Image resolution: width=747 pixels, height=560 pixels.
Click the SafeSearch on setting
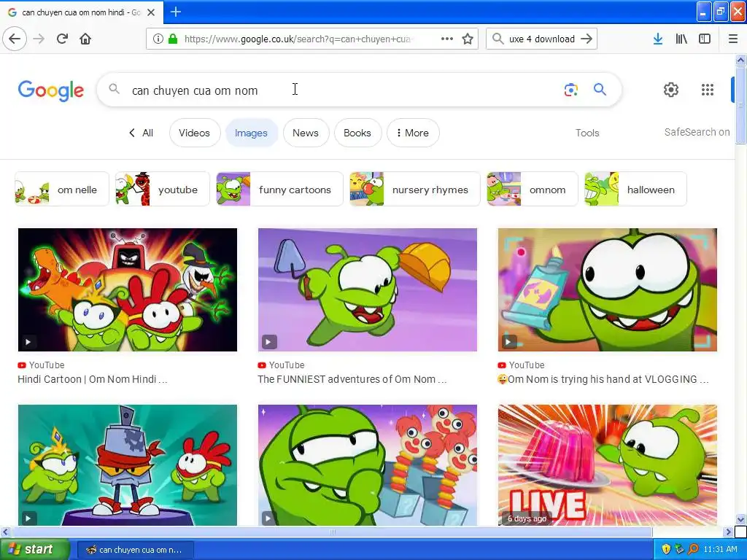pos(697,132)
